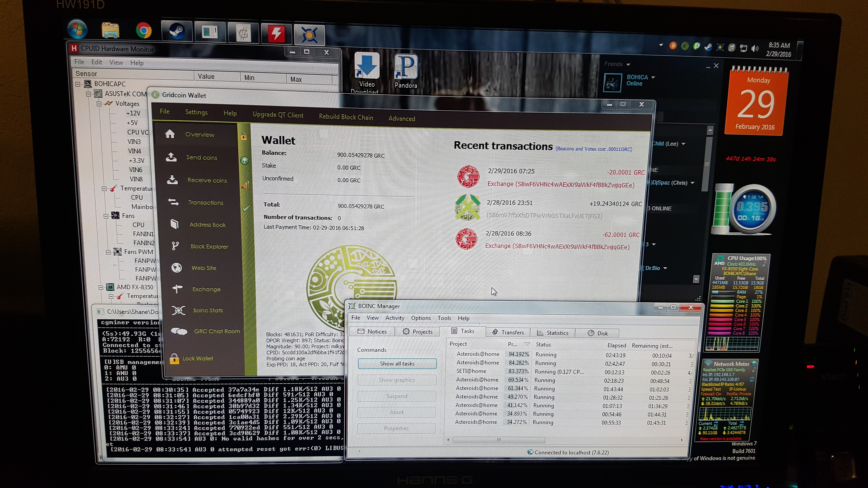
Task: Click the Receive coins download icon
Action: [173, 180]
